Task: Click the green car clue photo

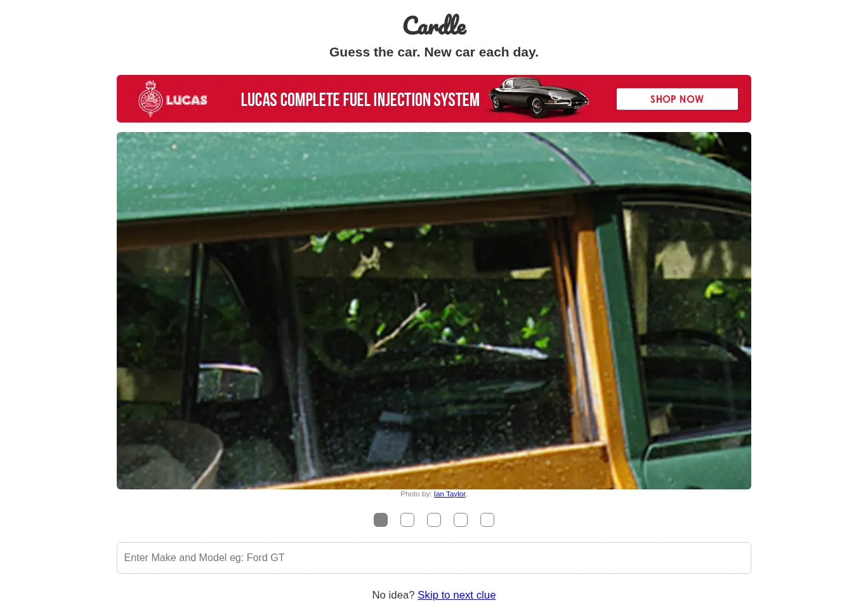Action: (434, 310)
